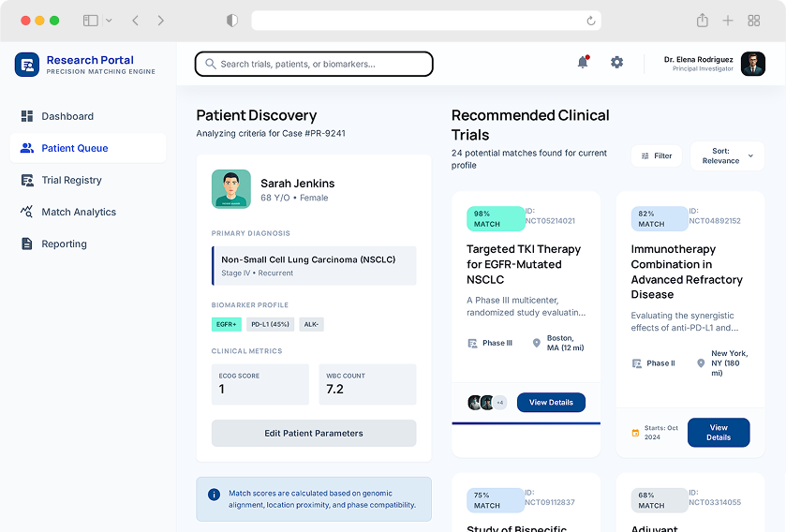Open the notifications bell
The image size is (786, 532).
click(583, 62)
